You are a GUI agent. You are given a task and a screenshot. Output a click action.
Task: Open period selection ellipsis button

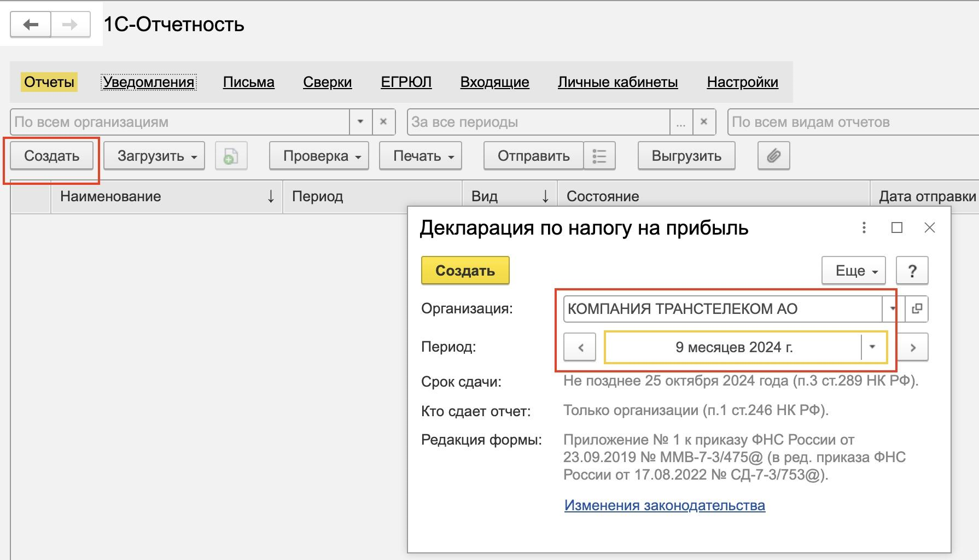(681, 122)
